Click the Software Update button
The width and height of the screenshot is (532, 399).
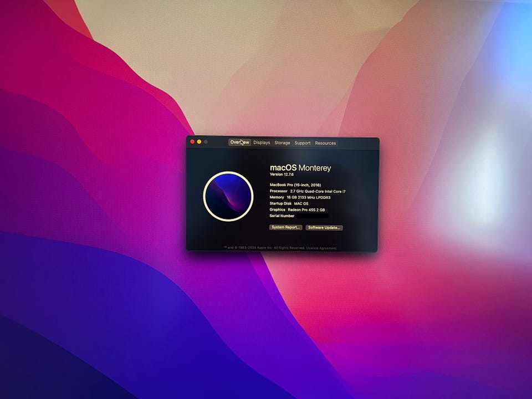click(x=324, y=228)
